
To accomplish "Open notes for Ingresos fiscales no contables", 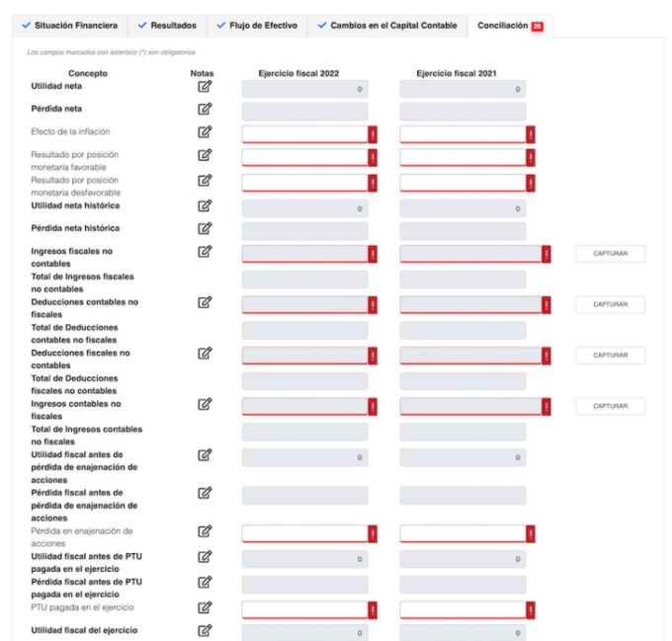I will (205, 252).
